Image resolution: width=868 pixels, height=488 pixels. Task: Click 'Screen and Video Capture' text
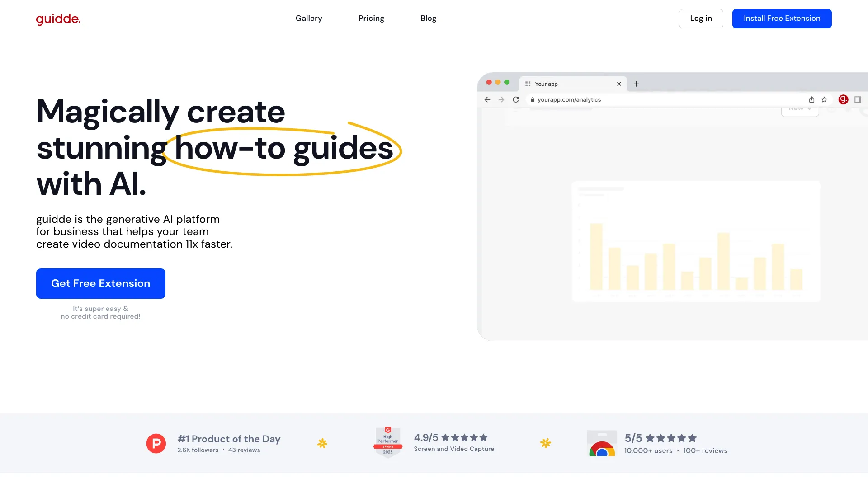click(x=454, y=449)
